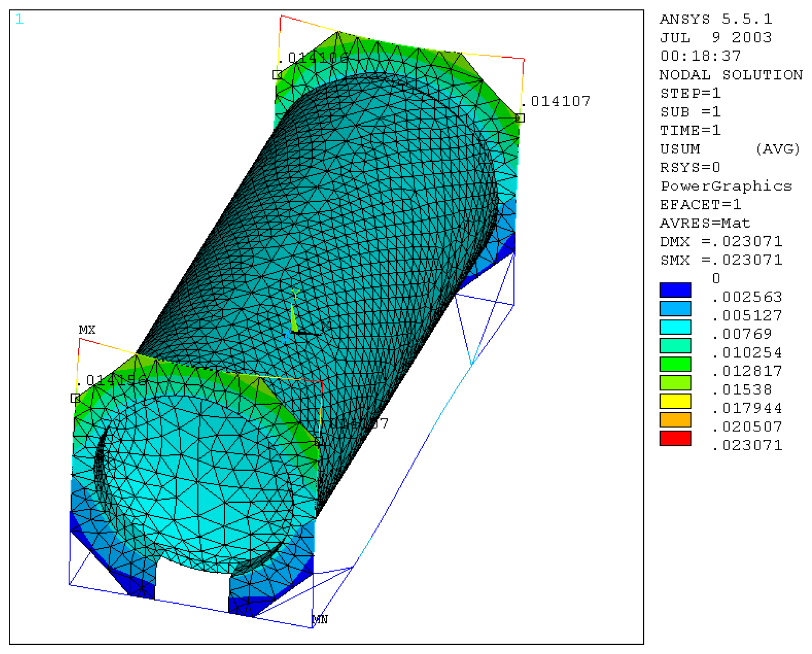This screenshot has width=812, height=654.
Task: Click the ANSYS 5.5.1 title text
Action: pos(716,19)
